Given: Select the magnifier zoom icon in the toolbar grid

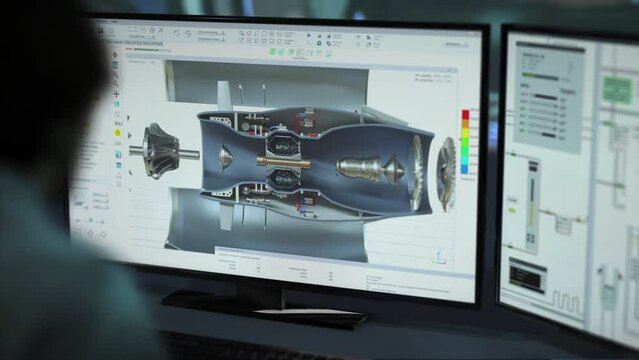Looking at the screenshot, I should click(x=242, y=33).
